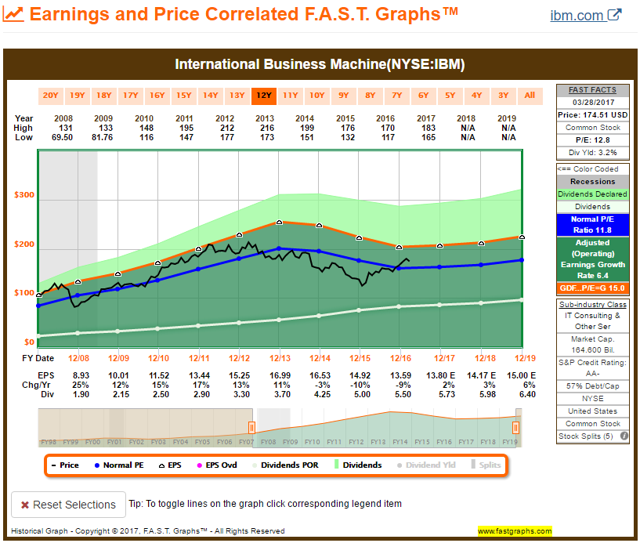Click the Div Yld: 3.2% cell
The height and width of the screenshot is (543, 640).
coord(593,153)
